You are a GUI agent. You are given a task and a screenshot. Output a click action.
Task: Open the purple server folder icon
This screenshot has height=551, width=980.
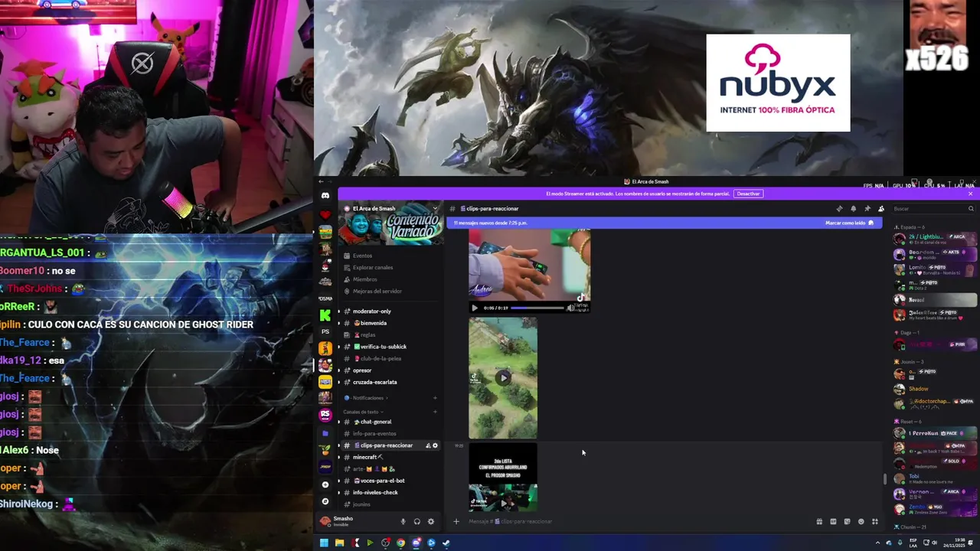325,433
